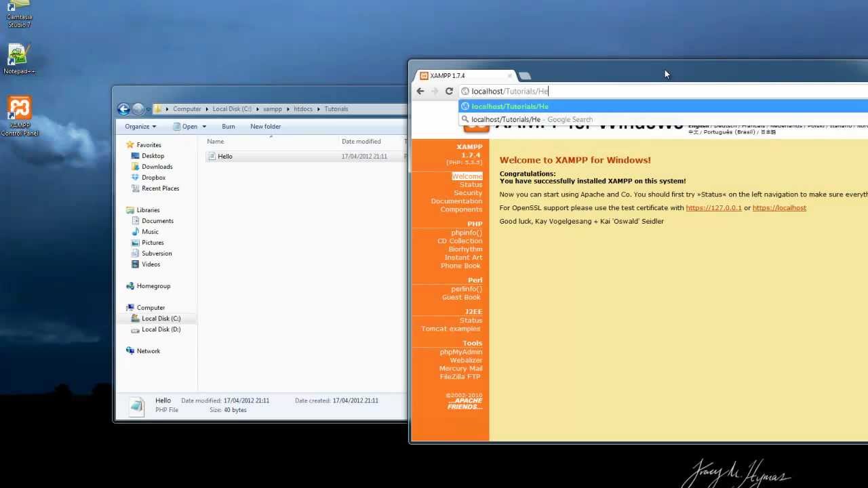Click Favorites star icon in sidebar
Viewport: 868px width, 488px height.
130,145
